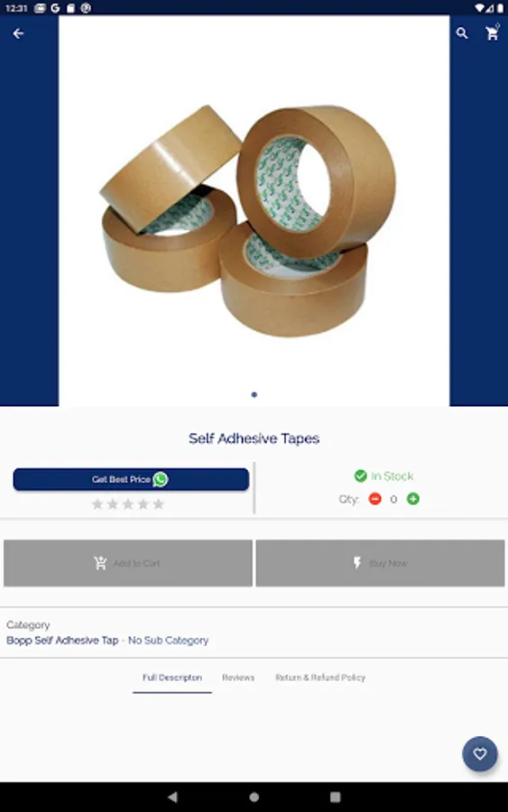Switch to Reviews tab
Image resolution: width=508 pixels, height=812 pixels.
(238, 678)
